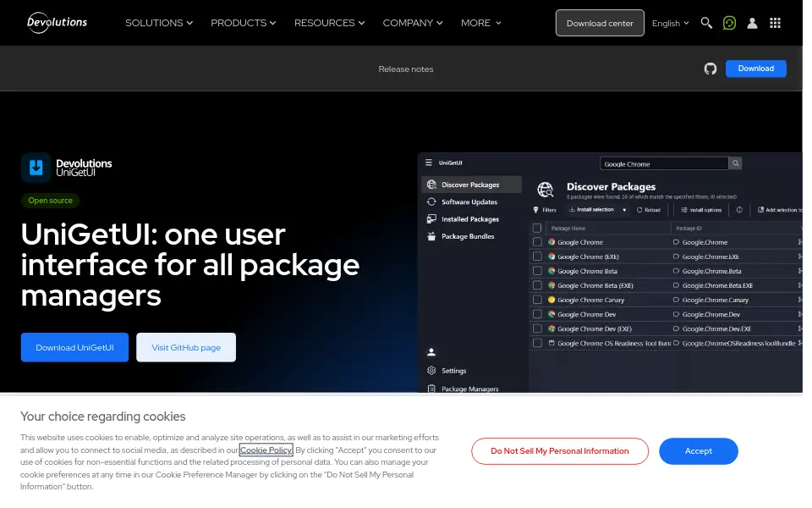
Task: Expand the PRODUCTS dropdown menu
Action: 244,23
